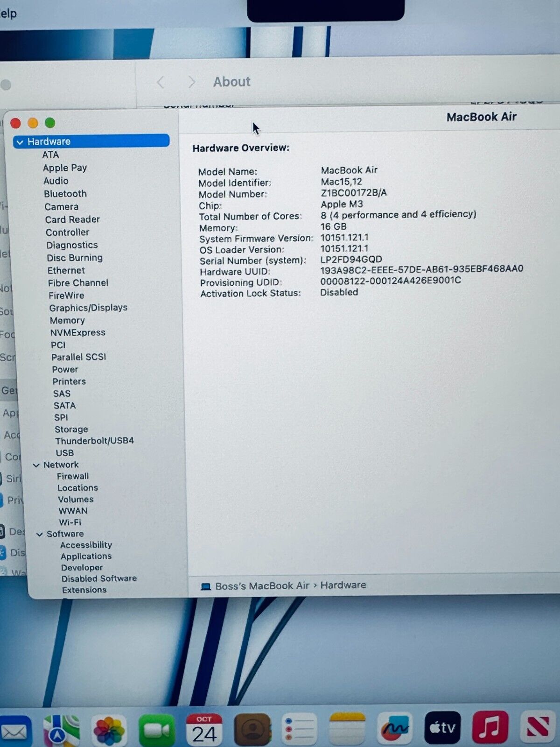Screen dimensions: 560x747
Task: Select Memory in hardware list
Action: tap(67, 320)
